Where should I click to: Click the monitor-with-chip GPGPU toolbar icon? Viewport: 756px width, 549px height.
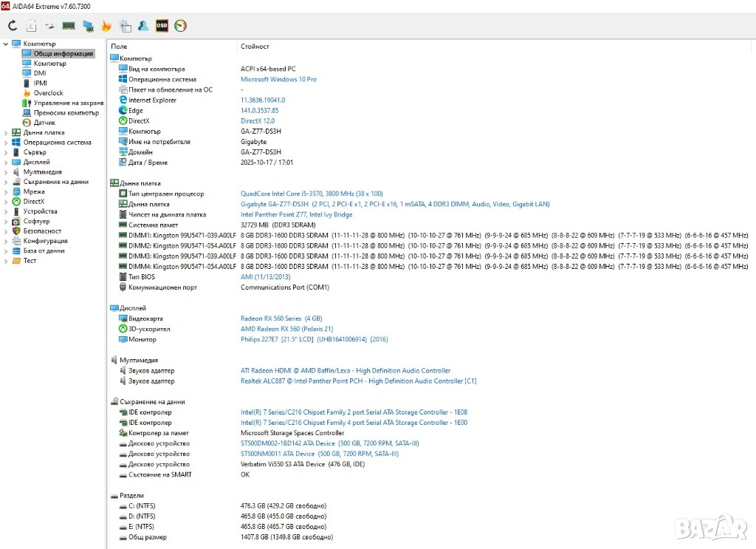[88, 26]
